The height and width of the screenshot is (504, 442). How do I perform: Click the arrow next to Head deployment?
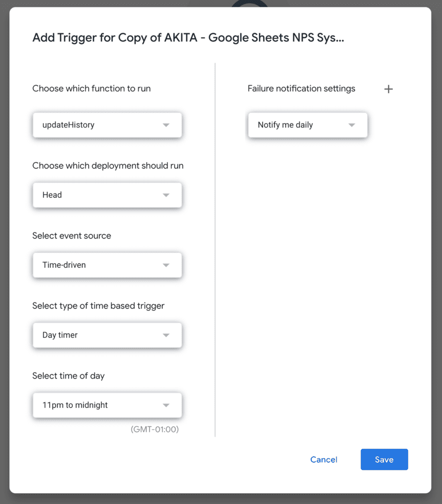point(166,195)
